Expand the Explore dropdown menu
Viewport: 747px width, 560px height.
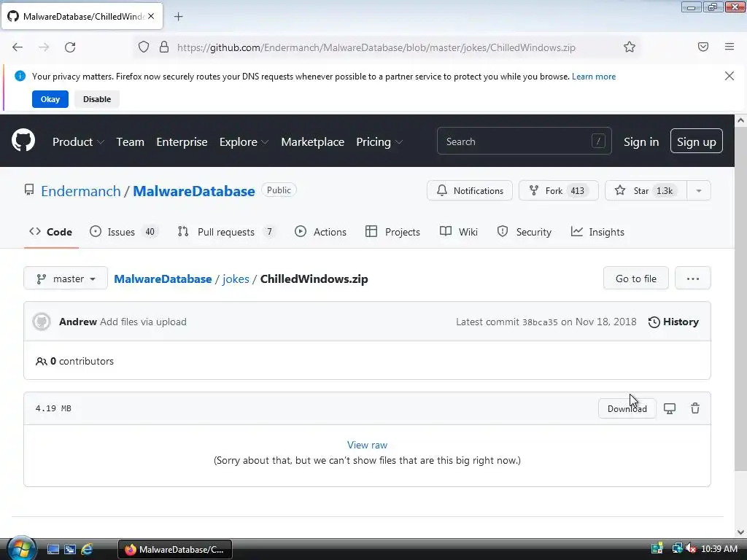click(x=244, y=142)
